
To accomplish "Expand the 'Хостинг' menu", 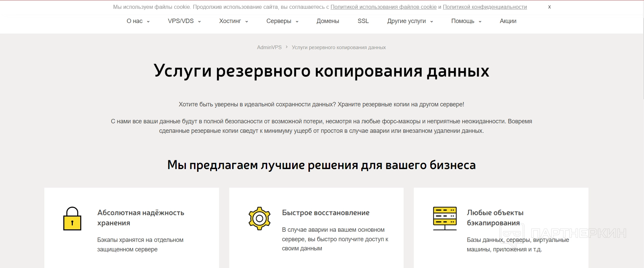I will click(233, 21).
